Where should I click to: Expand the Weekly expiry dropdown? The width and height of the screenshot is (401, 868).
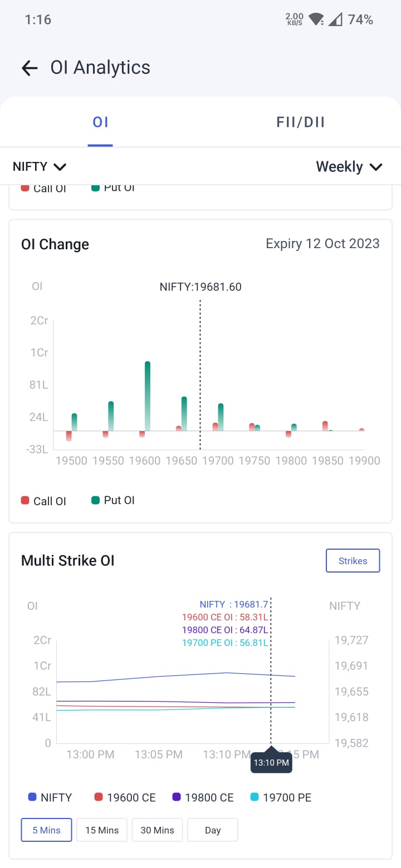[349, 166]
